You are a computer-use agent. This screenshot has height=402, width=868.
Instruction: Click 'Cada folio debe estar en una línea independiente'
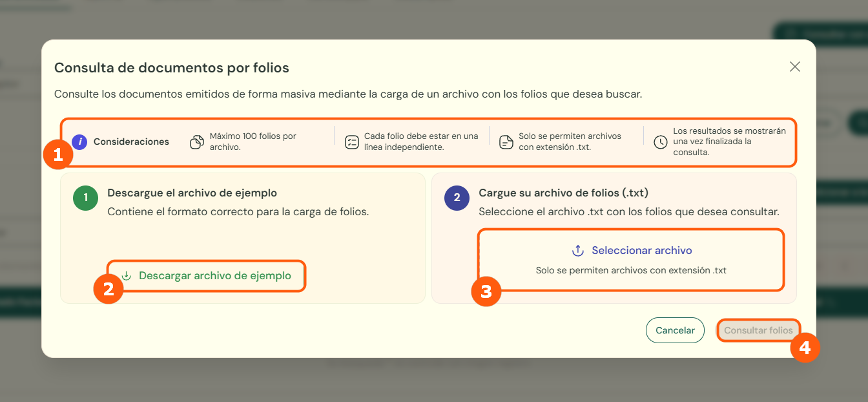pos(421,142)
